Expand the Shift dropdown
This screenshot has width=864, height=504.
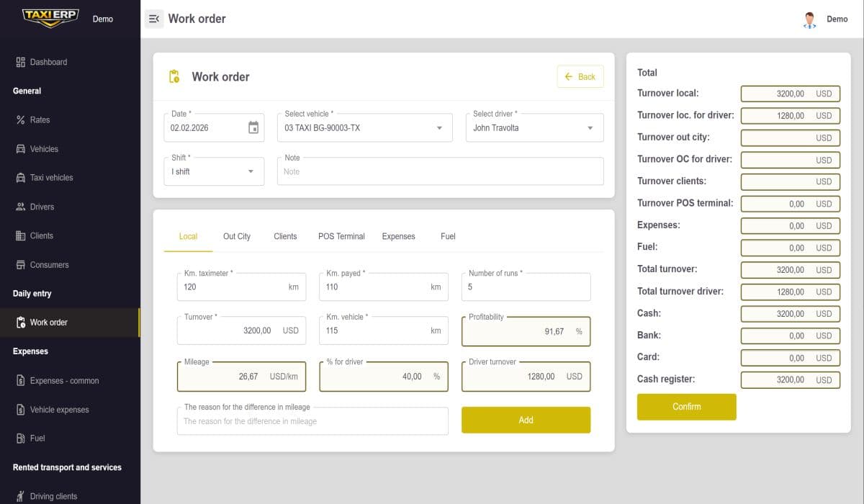251,171
